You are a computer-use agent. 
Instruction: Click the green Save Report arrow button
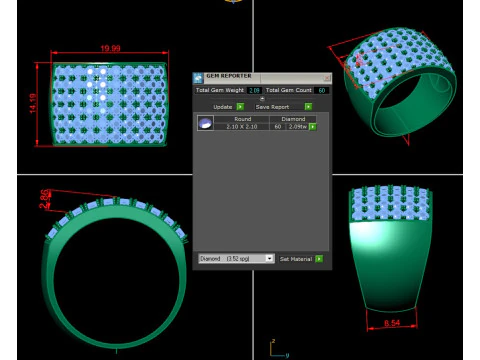(308, 107)
